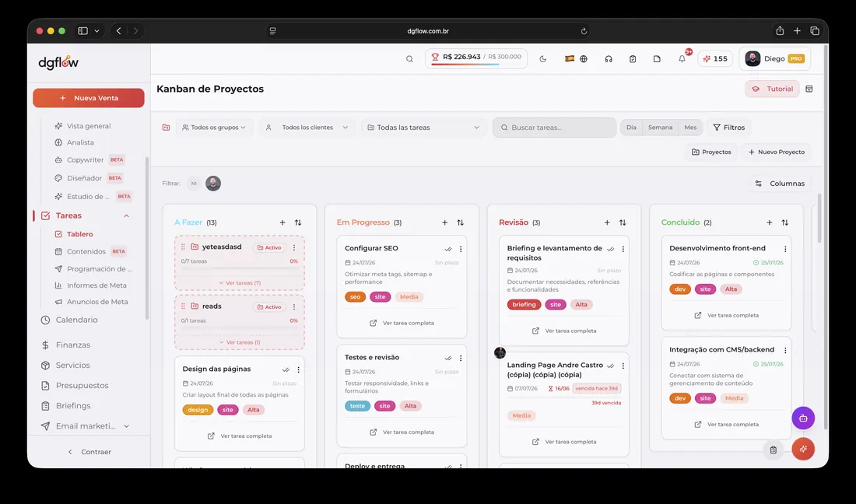Open the Columnas settings

(x=780, y=184)
